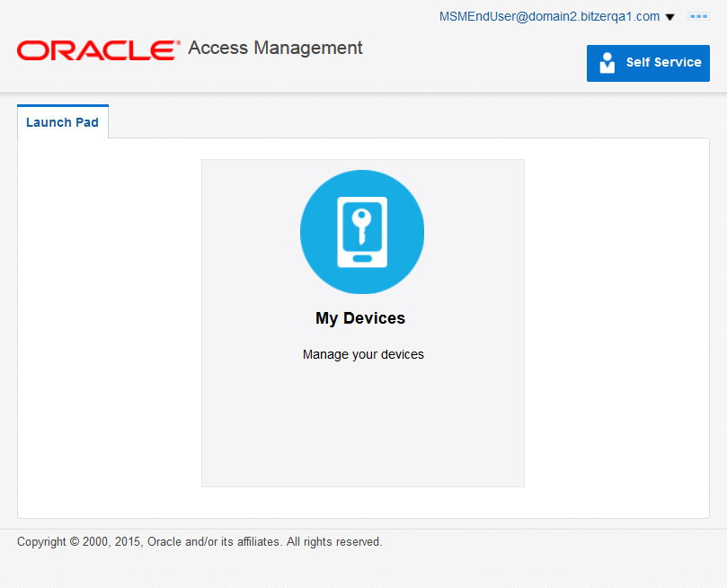Click the MSMEndUser@domain2.bitzerqa1.com user link
Screen dimensions: 727x588
point(549,17)
